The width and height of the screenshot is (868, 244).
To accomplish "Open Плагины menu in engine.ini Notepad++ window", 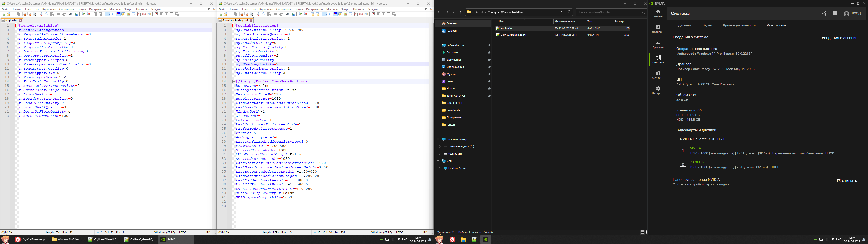I will 142,9.
